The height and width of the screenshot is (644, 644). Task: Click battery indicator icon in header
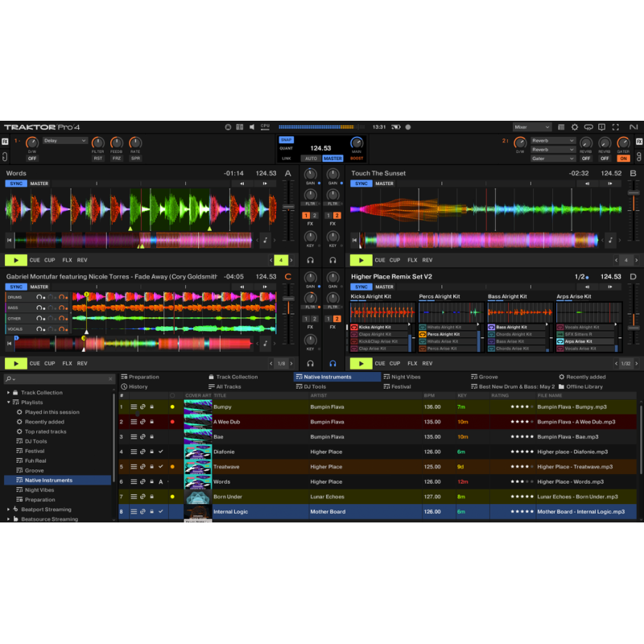pyautogui.click(x=395, y=127)
